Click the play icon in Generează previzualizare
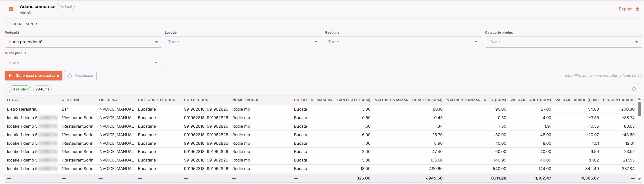Viewport: 644px width, 184px height. (x=10, y=76)
